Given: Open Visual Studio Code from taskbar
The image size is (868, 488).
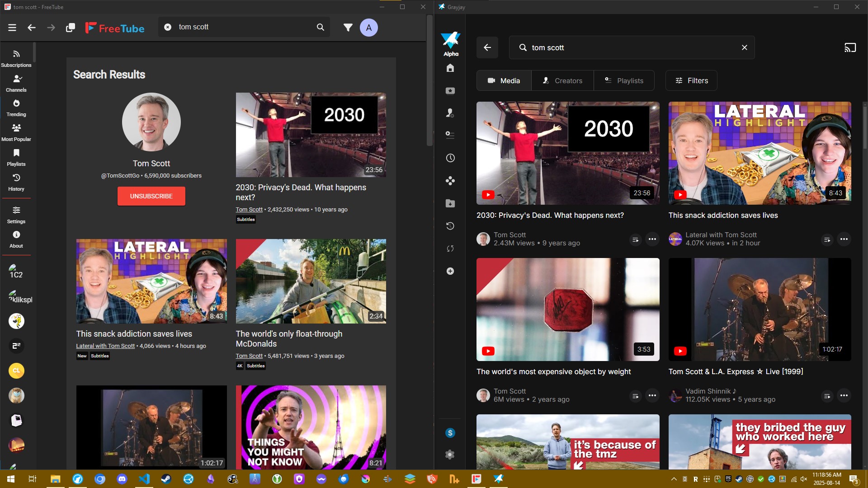Looking at the screenshot, I should [x=144, y=479].
